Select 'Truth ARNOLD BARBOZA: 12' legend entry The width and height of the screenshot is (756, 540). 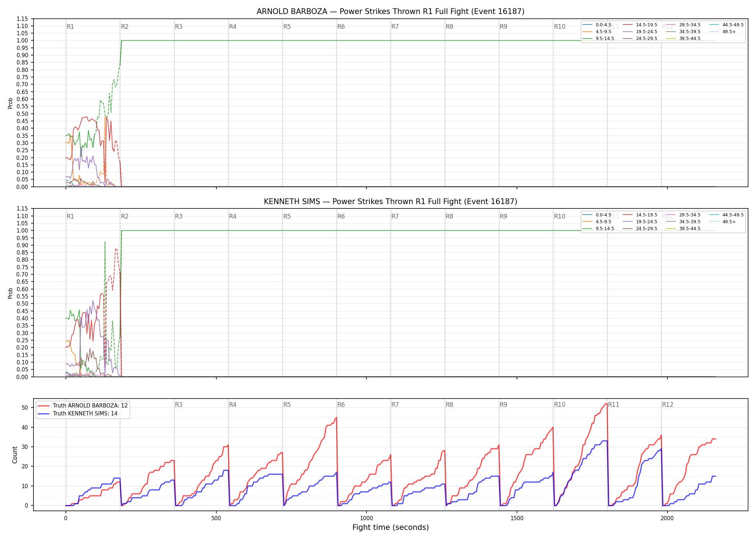[90, 405]
